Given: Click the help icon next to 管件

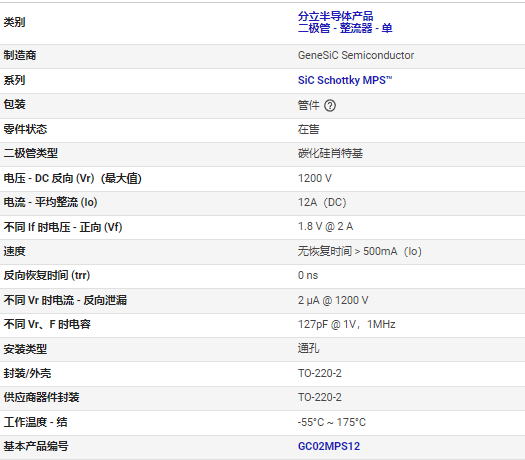Looking at the screenshot, I should (x=330, y=105).
